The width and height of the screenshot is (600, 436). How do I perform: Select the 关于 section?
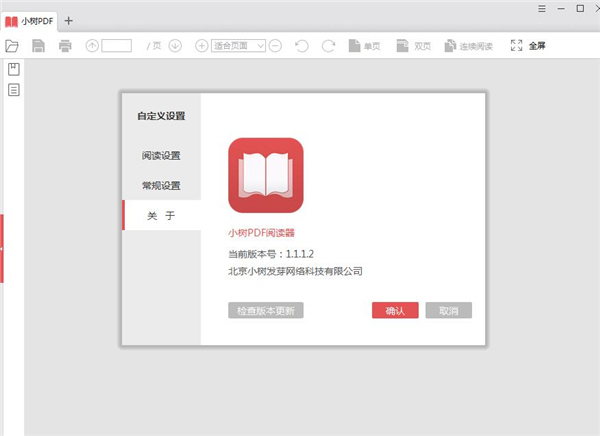pyautogui.click(x=161, y=216)
